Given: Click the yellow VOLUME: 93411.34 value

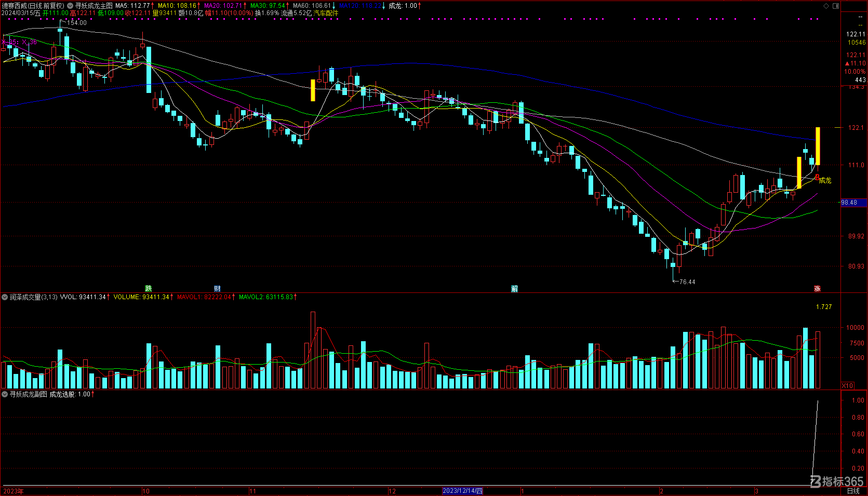Looking at the screenshot, I should tap(142, 297).
